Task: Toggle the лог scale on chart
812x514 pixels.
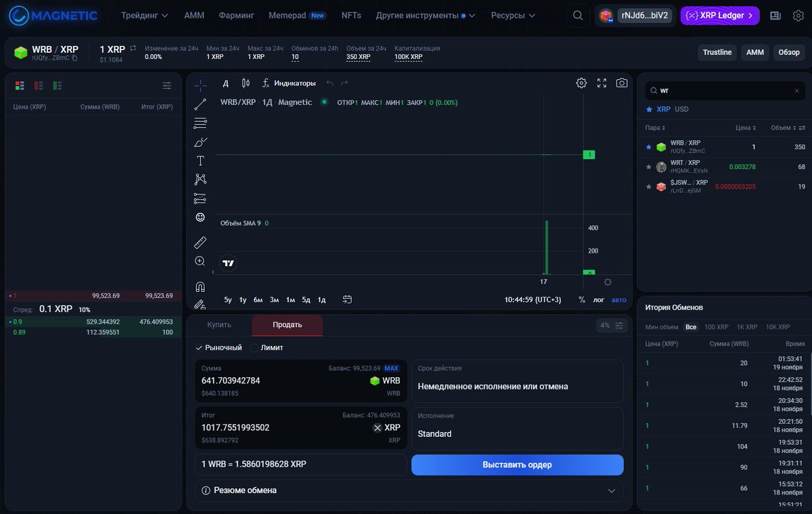Action: click(599, 299)
